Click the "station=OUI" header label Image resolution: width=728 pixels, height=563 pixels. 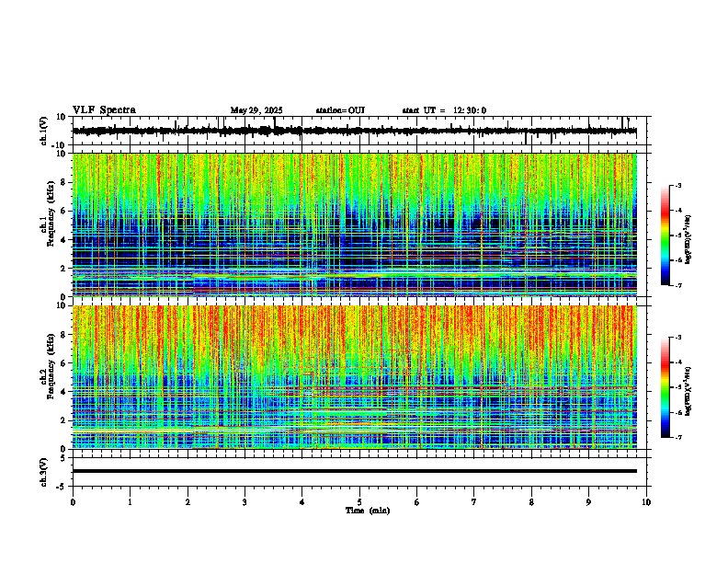[x=340, y=110]
